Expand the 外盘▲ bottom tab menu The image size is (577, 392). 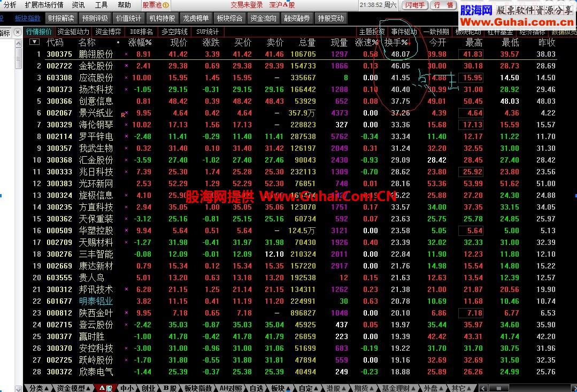point(434,388)
